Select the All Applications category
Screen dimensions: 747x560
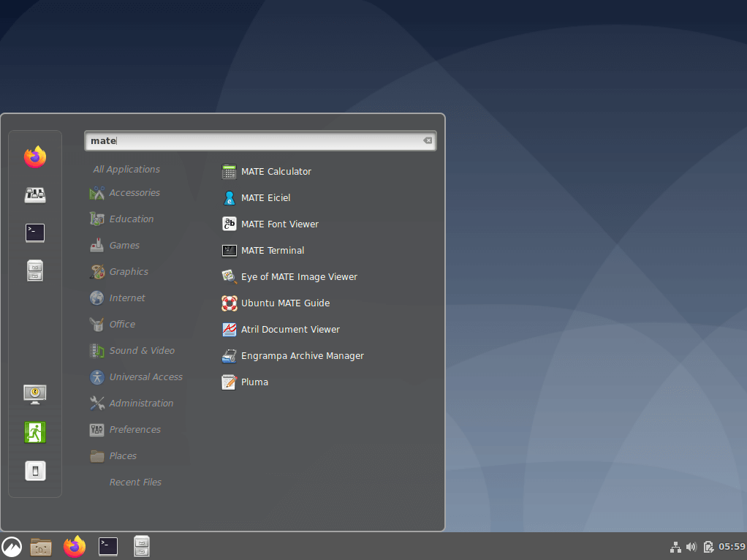(x=126, y=170)
